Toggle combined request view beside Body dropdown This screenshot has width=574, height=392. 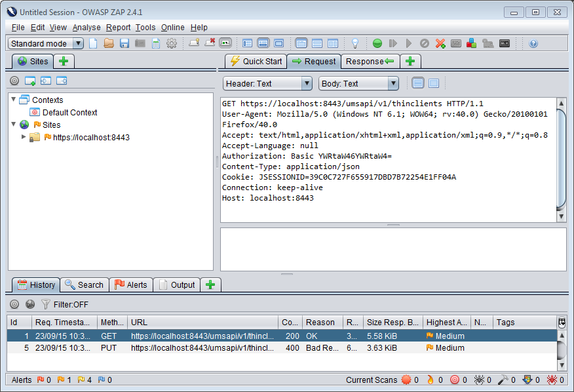point(434,83)
